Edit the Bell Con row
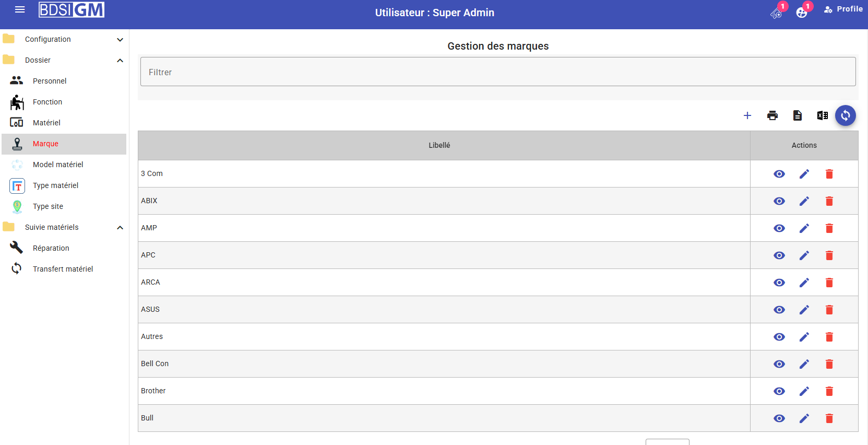Image resolution: width=868 pixels, height=445 pixels. tap(804, 364)
